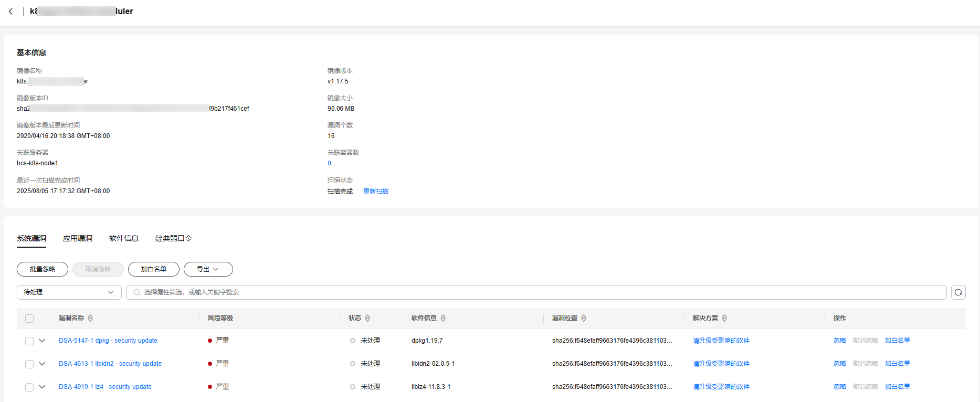Screen dimensions: 980x402
Task: Switch to the 应用漏洞 tab
Action: [78, 238]
